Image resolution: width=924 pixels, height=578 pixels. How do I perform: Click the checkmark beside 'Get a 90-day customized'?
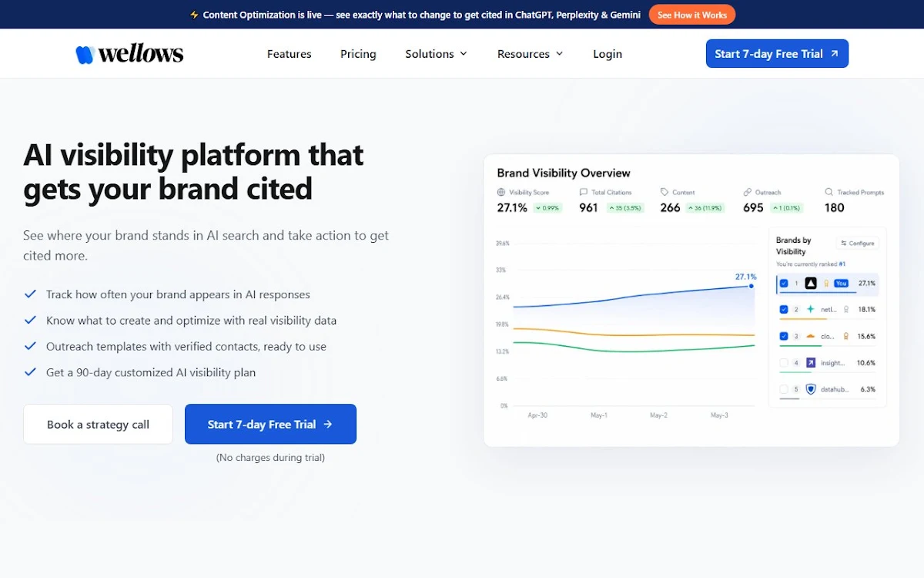[30, 371]
